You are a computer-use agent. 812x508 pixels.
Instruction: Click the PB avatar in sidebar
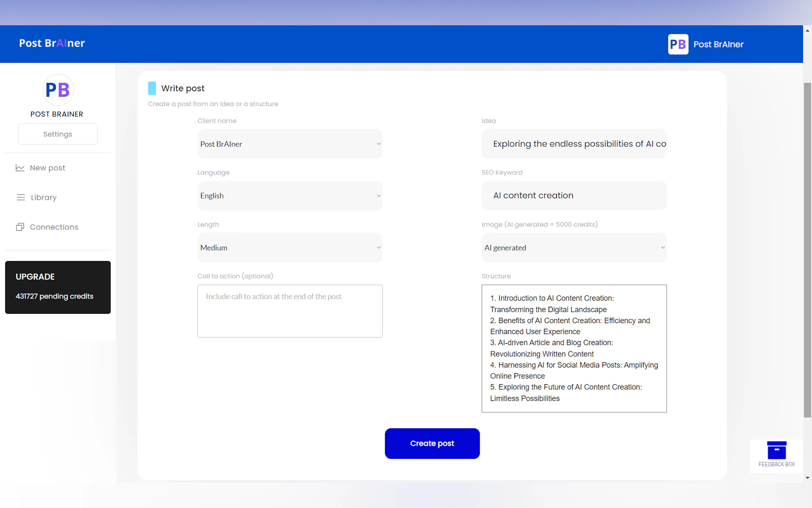(58, 90)
